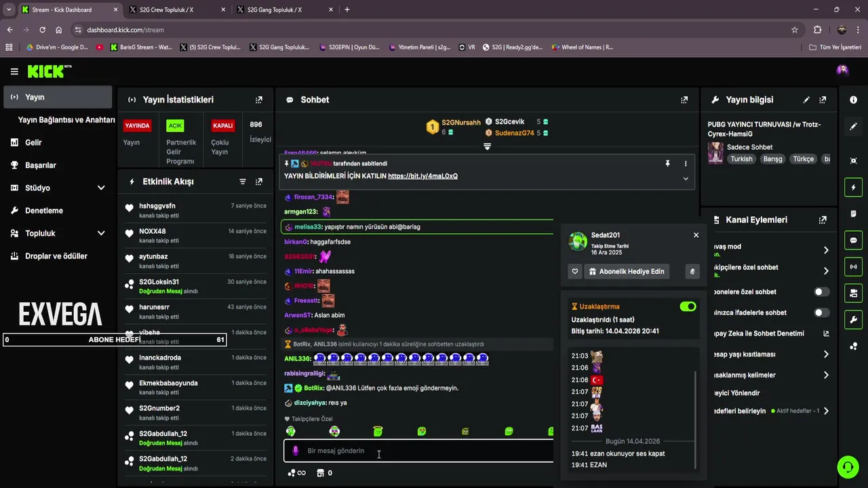The image size is (868, 488).
Task: Click the green headset support button
Action: pyautogui.click(x=848, y=466)
